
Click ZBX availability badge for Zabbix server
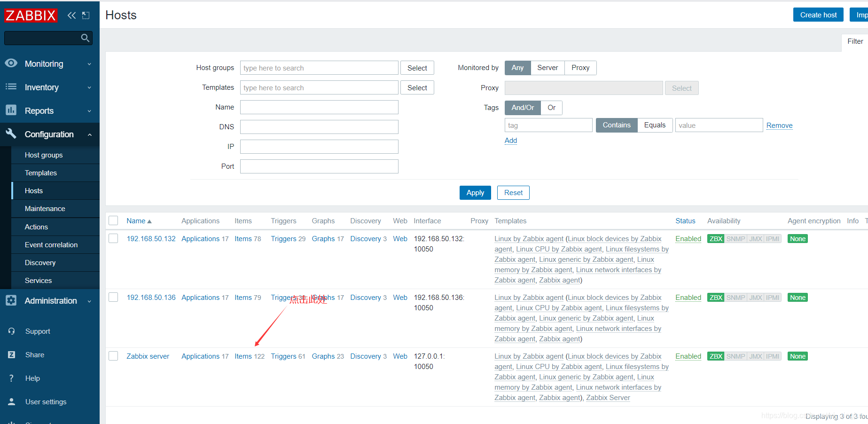click(x=716, y=356)
